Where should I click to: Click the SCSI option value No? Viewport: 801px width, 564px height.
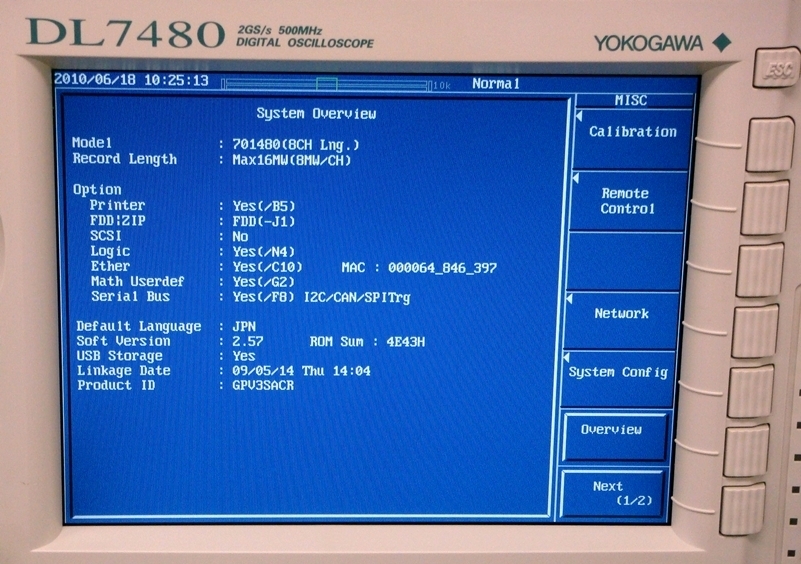tap(240, 237)
